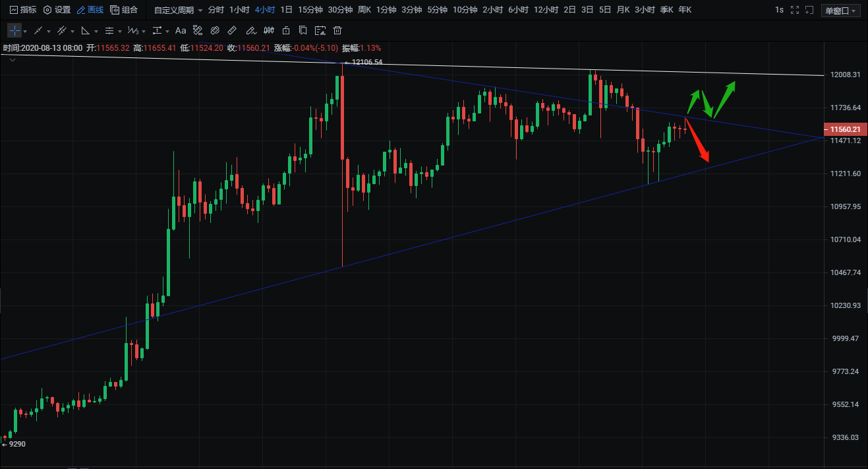Switch to the 15分钟 timeframe
The image size is (868, 469).
[x=309, y=10]
